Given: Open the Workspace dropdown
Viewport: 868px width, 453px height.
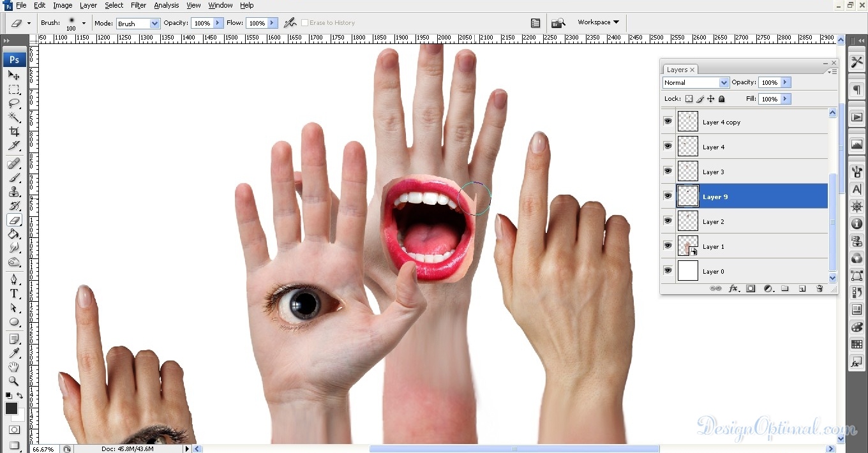Looking at the screenshot, I should coord(599,22).
